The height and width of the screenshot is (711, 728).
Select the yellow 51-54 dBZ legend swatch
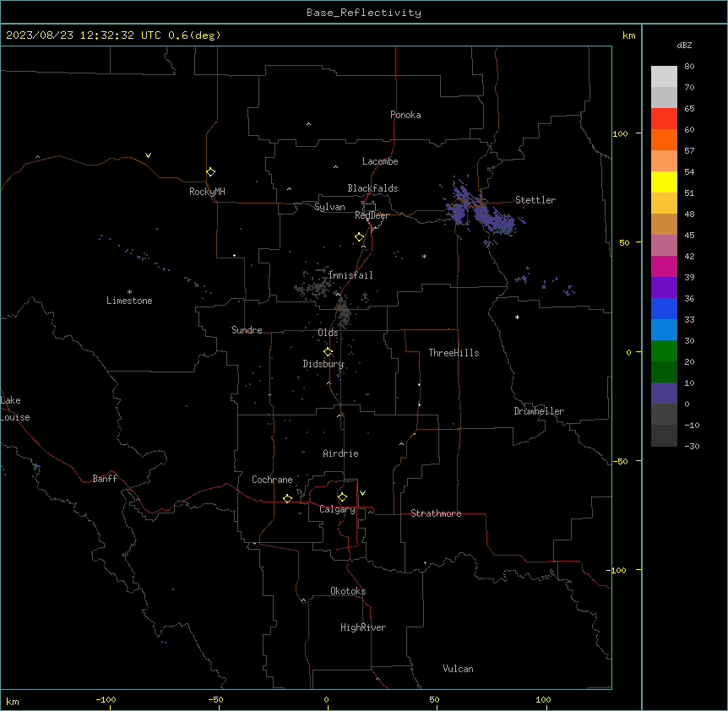664,182
